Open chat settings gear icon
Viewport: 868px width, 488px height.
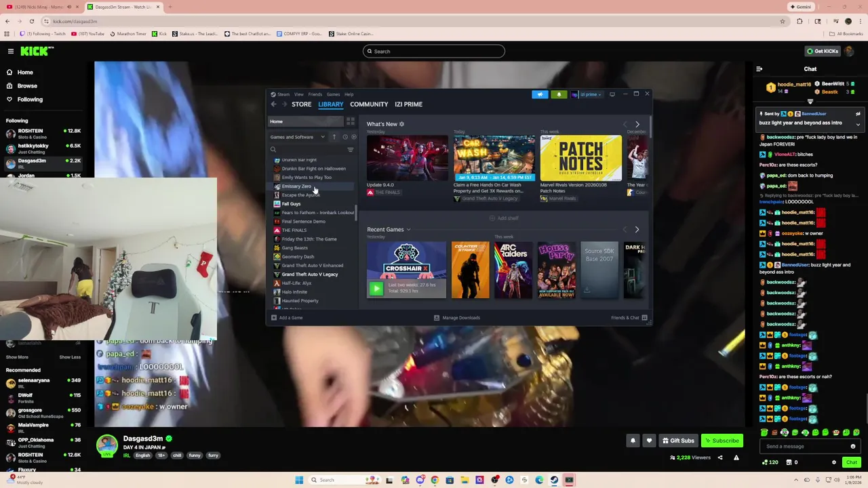click(834, 462)
